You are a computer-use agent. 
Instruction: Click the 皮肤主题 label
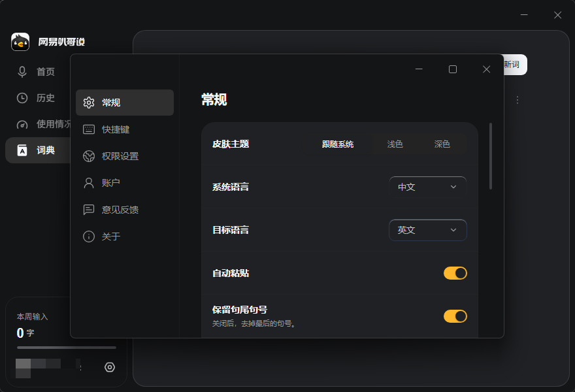pyautogui.click(x=231, y=144)
